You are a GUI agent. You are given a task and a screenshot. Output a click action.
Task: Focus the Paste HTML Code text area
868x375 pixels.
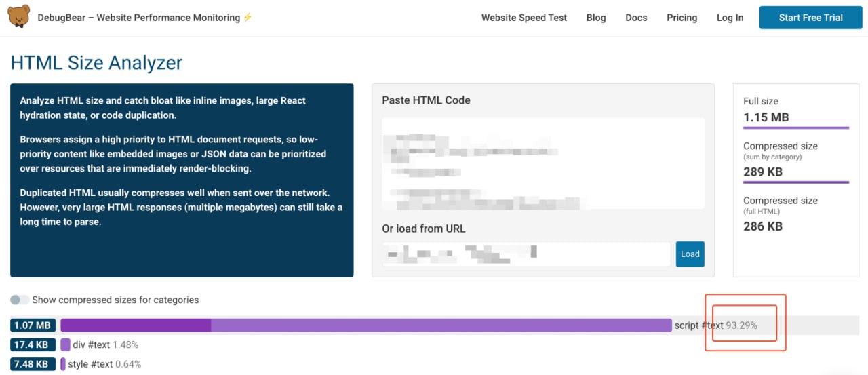pyautogui.click(x=543, y=163)
